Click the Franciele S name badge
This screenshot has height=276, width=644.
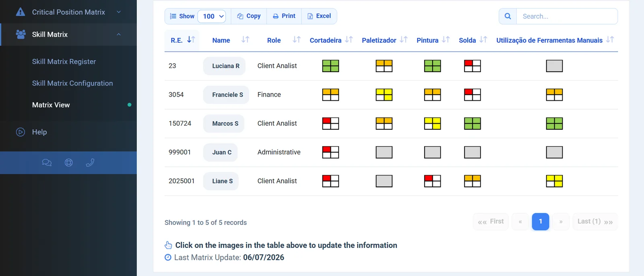pos(226,95)
